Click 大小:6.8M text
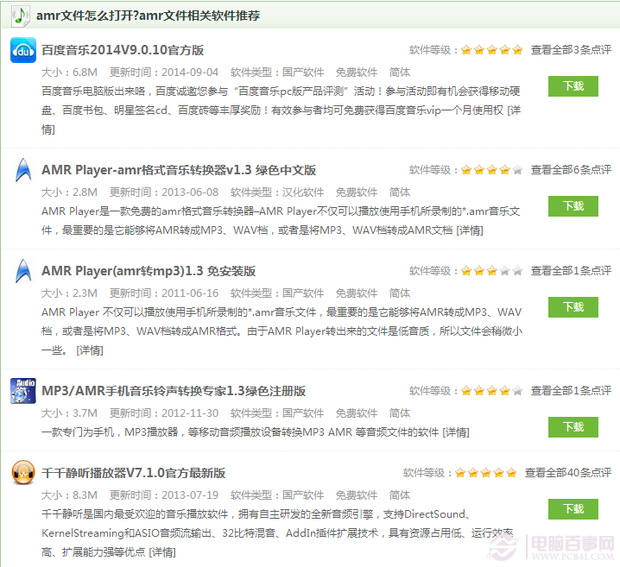 coord(70,72)
